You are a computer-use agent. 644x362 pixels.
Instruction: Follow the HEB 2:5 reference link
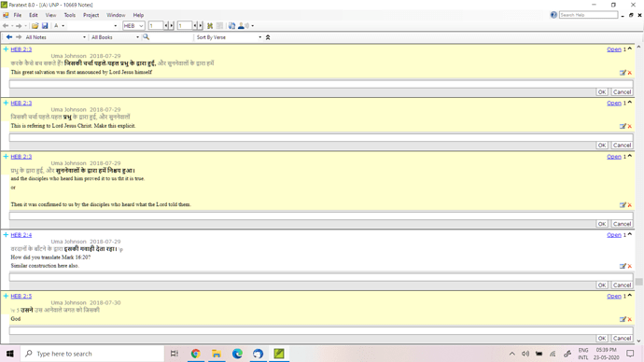pyautogui.click(x=21, y=296)
